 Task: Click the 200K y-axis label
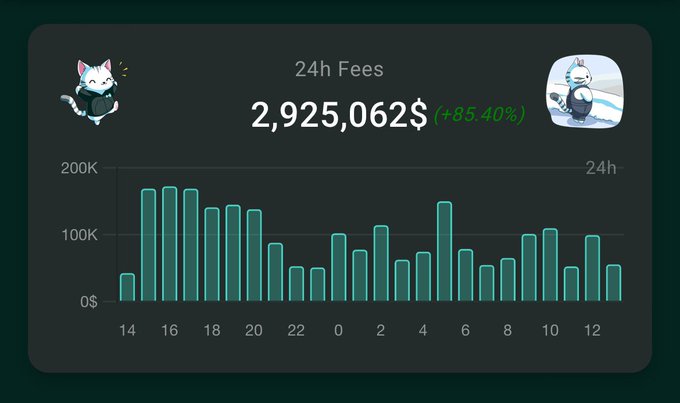tap(79, 168)
